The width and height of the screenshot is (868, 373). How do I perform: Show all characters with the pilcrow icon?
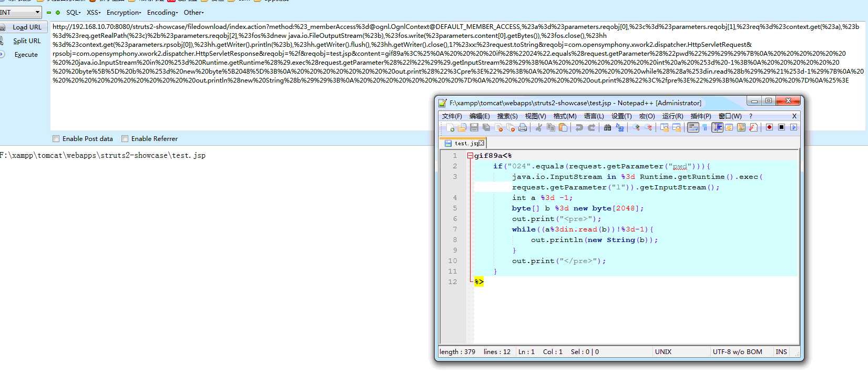[x=704, y=127]
